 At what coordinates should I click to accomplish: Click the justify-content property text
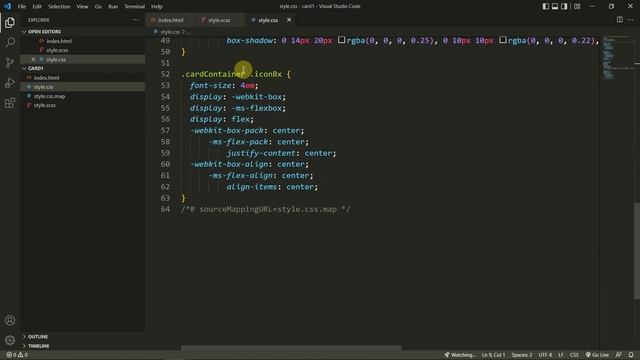tap(261, 153)
